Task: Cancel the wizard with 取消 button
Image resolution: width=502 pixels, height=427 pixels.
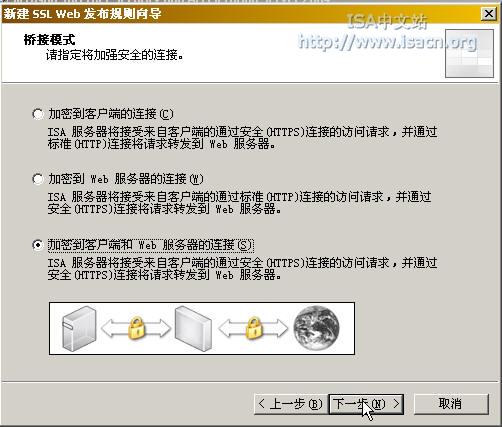Action: click(x=451, y=404)
